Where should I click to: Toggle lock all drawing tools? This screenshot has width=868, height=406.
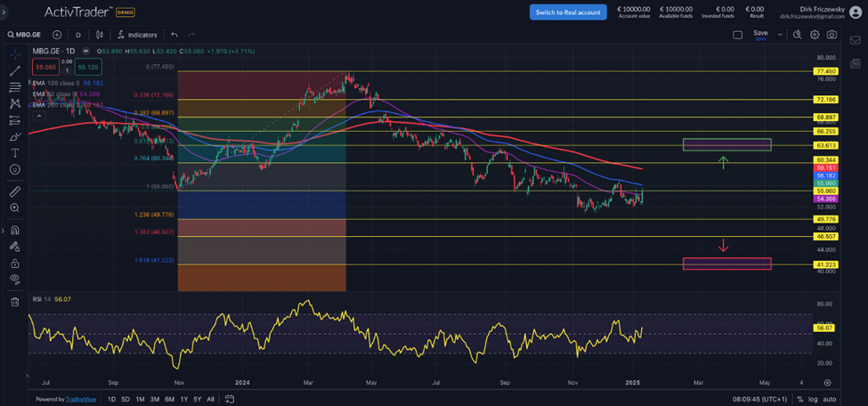(x=14, y=264)
